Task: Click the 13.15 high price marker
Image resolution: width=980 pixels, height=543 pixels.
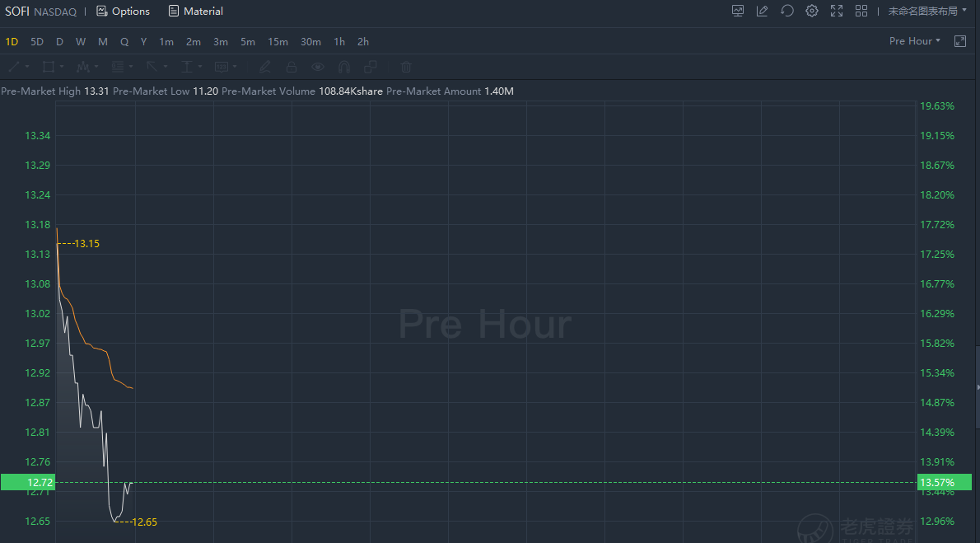Action: click(86, 244)
